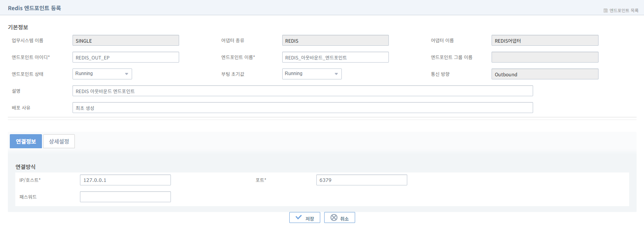
Task: Click the 업무시스템 이름 label
Action: click(27, 40)
